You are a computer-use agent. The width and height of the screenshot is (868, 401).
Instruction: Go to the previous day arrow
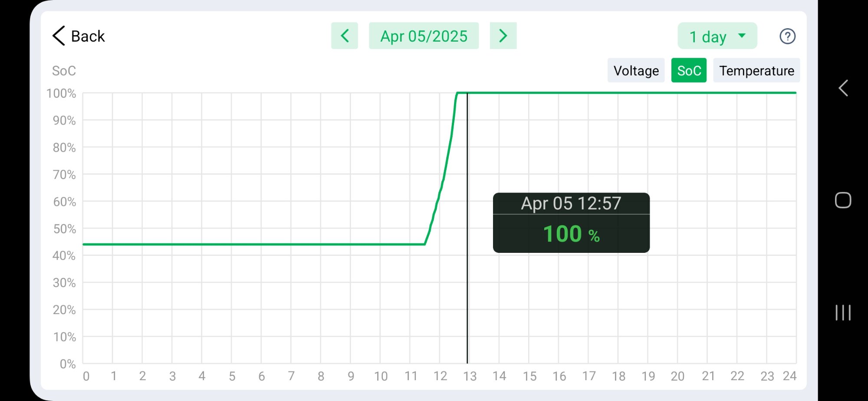tap(345, 36)
